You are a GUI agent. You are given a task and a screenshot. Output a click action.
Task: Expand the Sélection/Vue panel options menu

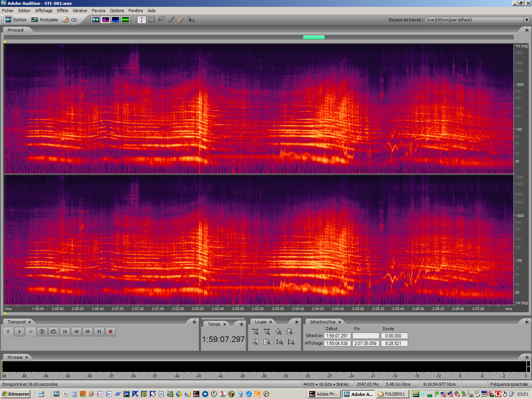coord(527,322)
